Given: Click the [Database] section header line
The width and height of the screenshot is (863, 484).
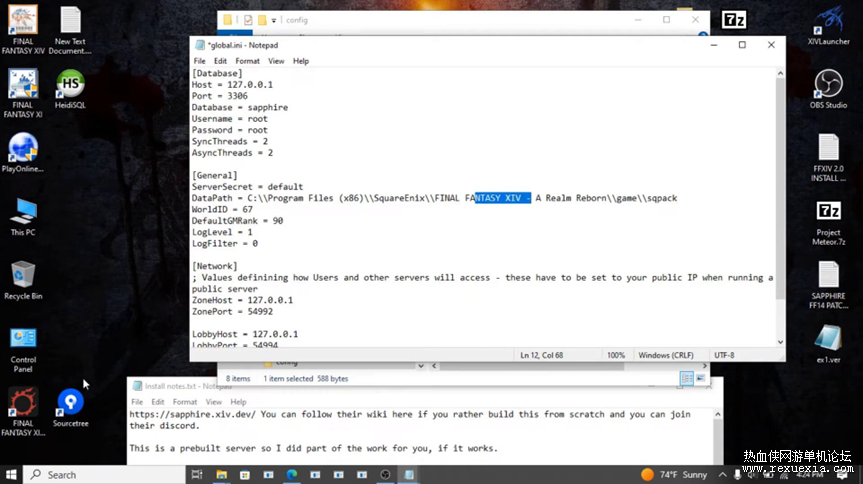Looking at the screenshot, I should (217, 73).
